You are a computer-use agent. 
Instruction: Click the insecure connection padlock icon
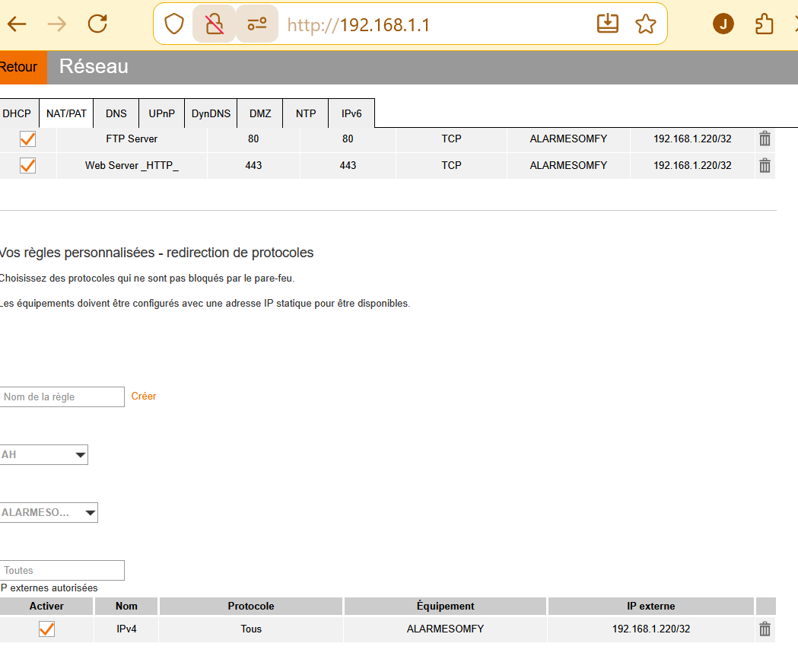point(214,24)
